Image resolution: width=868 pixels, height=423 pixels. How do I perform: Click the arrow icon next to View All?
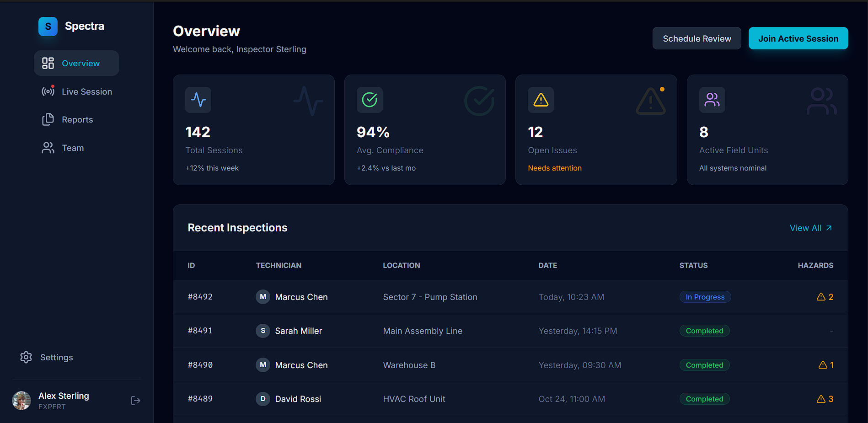tap(829, 228)
